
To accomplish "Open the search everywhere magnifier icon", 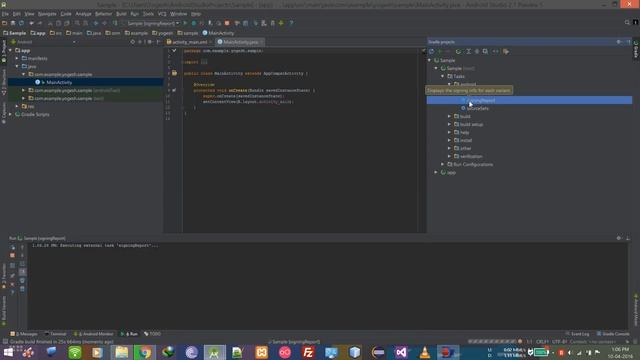I will [x=627, y=23].
